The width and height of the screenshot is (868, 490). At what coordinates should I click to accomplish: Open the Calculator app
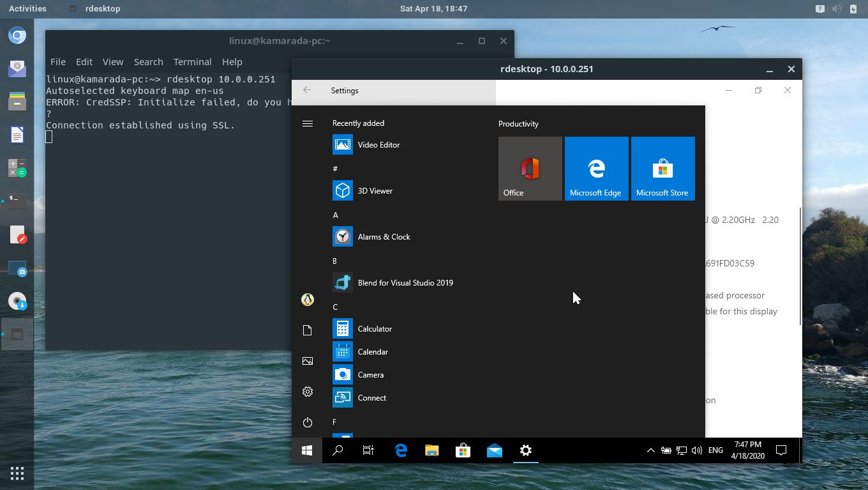(x=375, y=328)
